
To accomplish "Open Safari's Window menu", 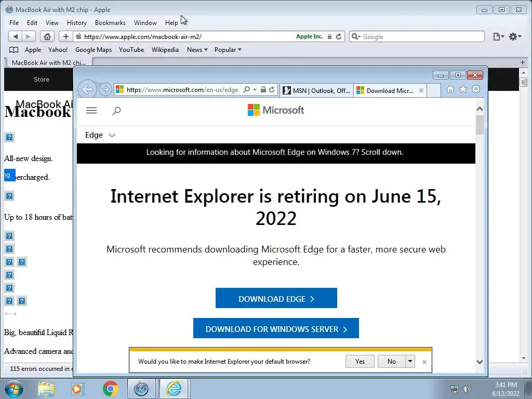I will coord(145,23).
